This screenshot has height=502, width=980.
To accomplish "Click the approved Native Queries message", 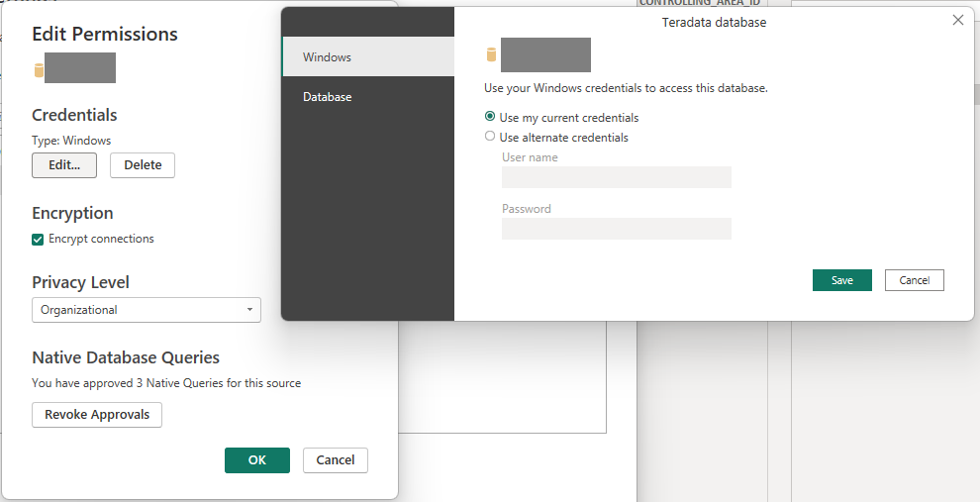I will coord(166,383).
